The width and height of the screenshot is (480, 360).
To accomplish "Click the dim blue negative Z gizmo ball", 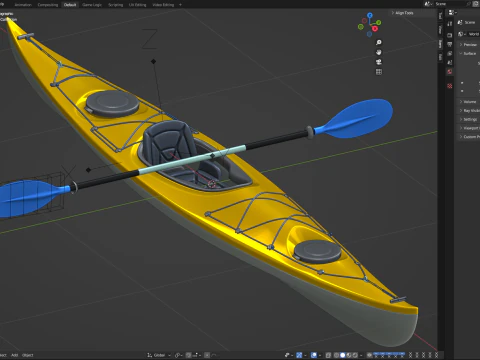I will [x=369, y=34].
